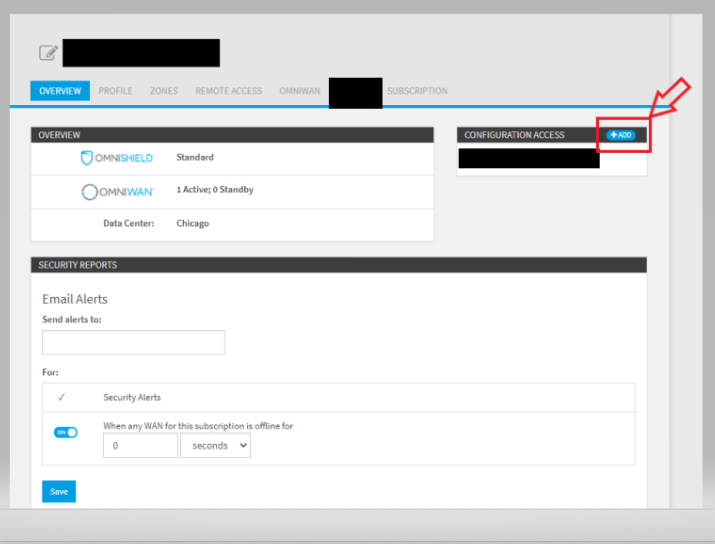Go to the Zones tab
Screen dimensions: 715x544
pos(164,91)
